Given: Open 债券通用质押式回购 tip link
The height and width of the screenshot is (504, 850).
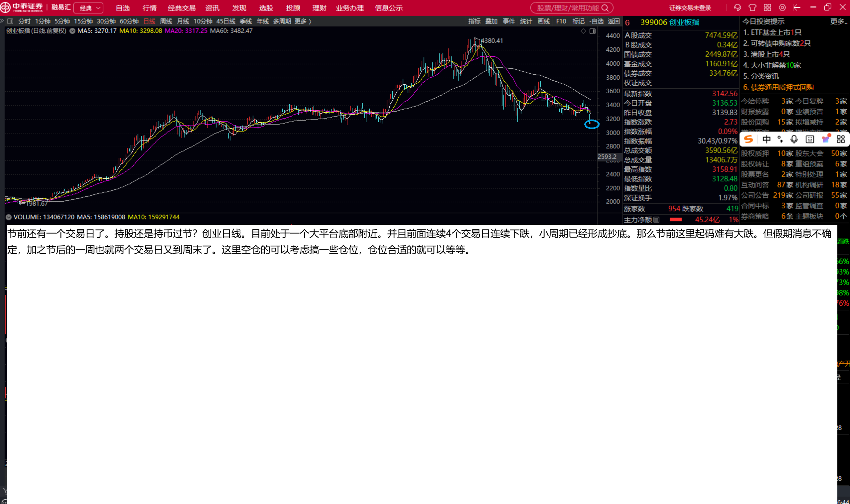Looking at the screenshot, I should pyautogui.click(x=778, y=87).
